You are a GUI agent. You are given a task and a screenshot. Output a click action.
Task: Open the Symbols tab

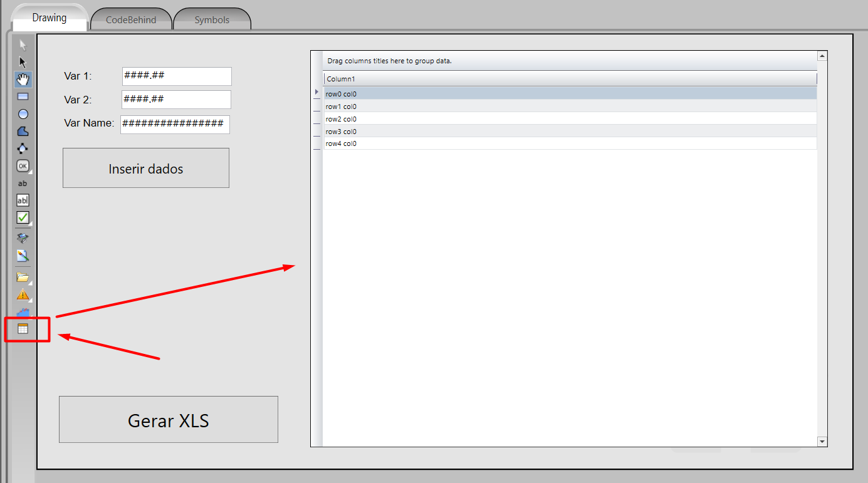point(212,20)
